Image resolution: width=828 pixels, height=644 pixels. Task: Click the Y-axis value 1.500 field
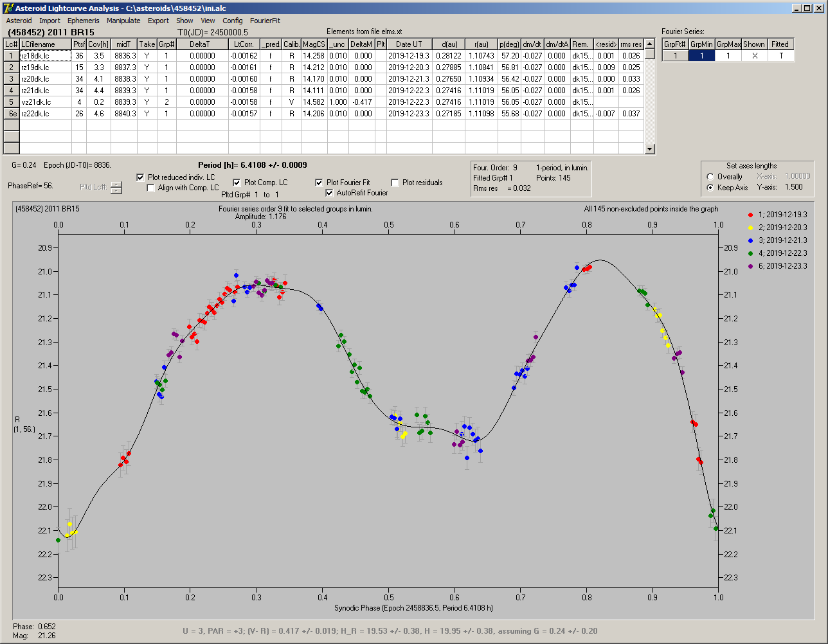coord(793,188)
